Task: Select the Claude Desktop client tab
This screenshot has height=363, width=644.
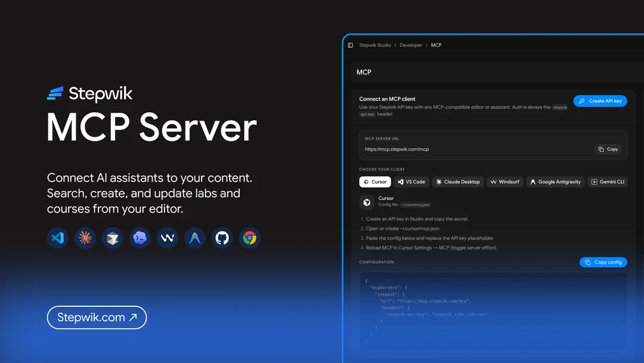Action: coord(458,181)
